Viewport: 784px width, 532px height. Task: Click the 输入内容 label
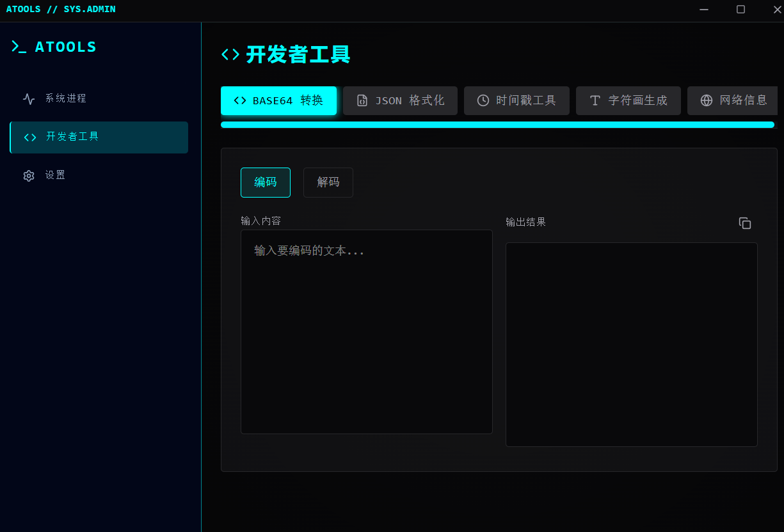(x=260, y=221)
